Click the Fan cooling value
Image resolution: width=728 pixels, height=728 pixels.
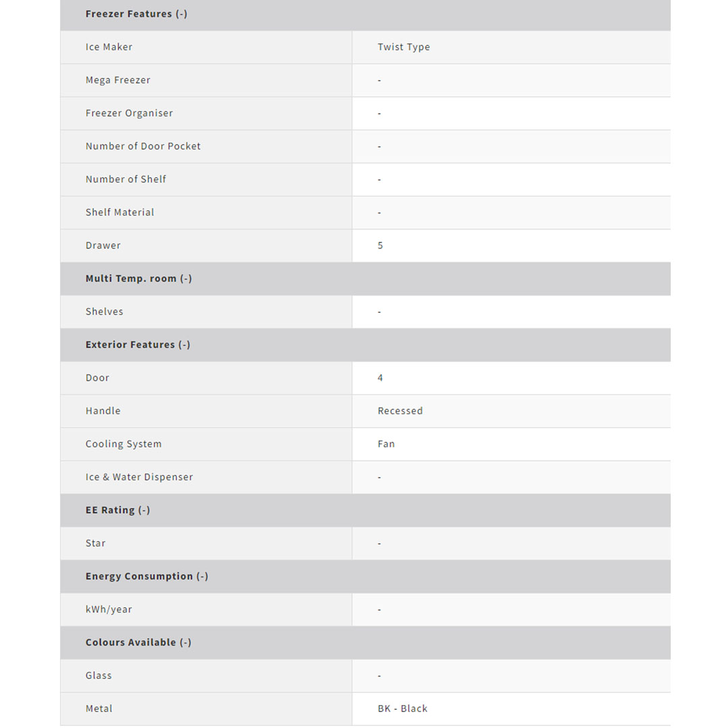(x=386, y=444)
